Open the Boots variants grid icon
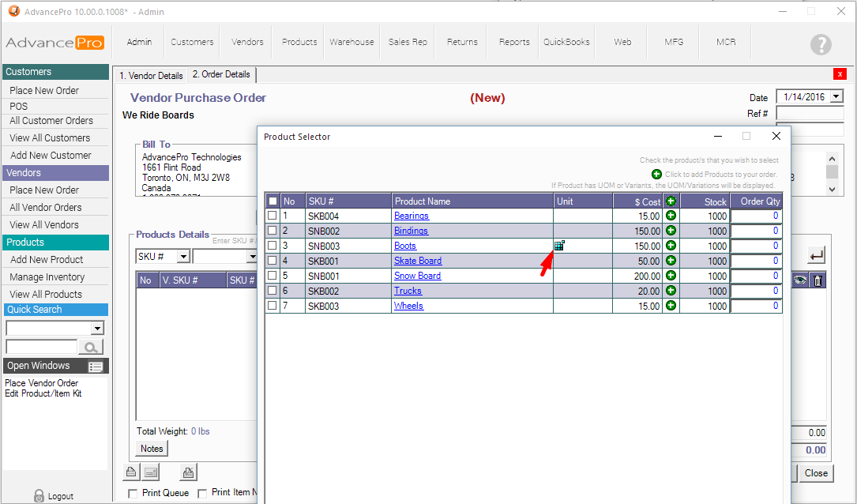 559,246
